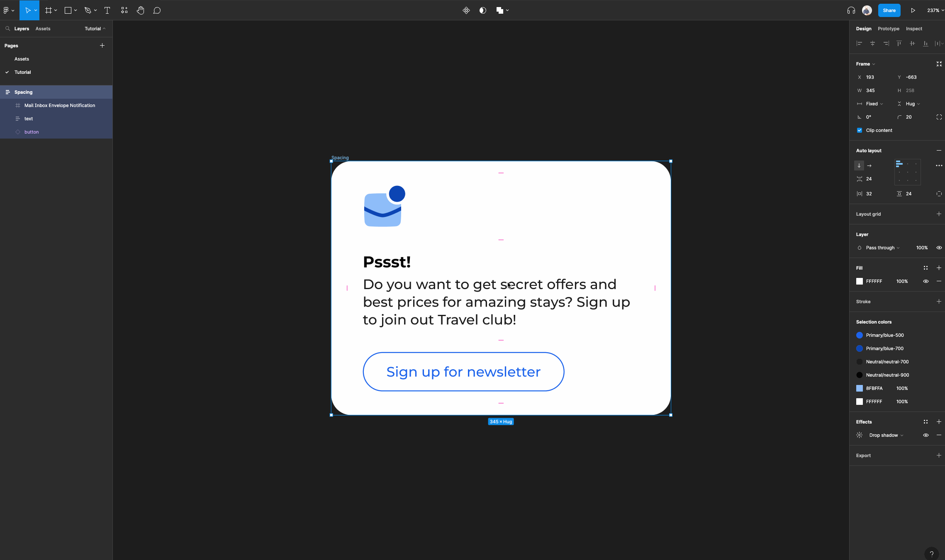Click the Use as mask icon

(482, 10)
